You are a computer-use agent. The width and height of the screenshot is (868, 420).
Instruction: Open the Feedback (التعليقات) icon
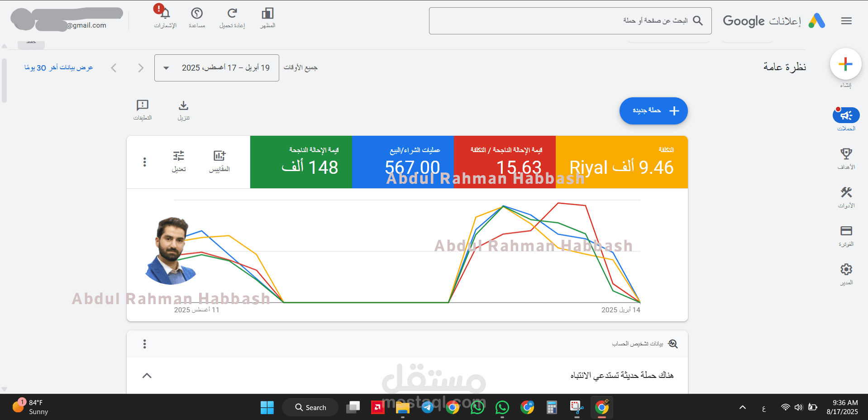[x=143, y=110]
